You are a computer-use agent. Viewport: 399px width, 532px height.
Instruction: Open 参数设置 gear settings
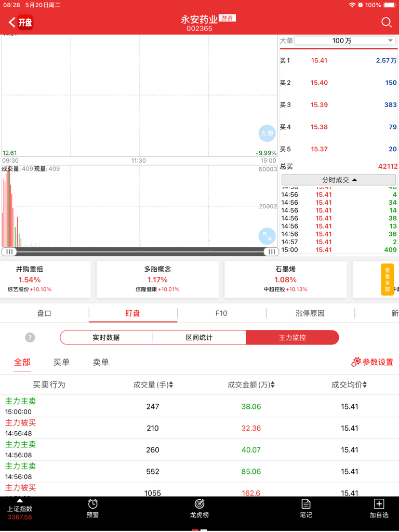372,362
